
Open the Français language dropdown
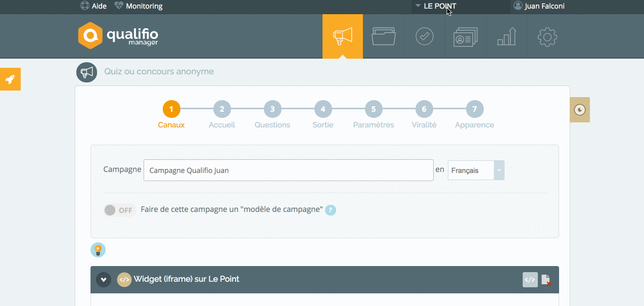[x=476, y=170]
